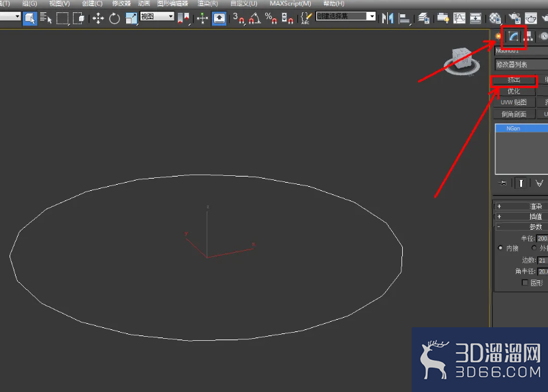Click the Rendered Frame Window teapot icon
Viewport: 548px width, 392px height.
coord(530,18)
